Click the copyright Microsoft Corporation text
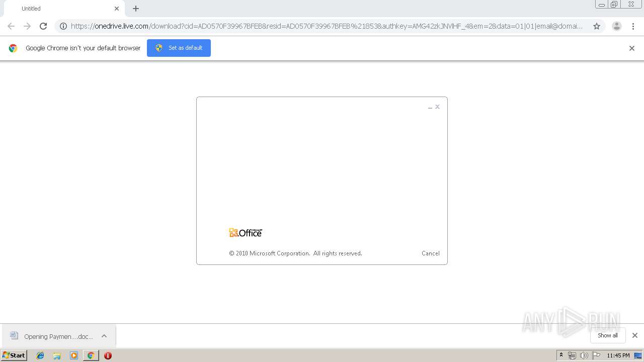The width and height of the screenshot is (644, 362). pyautogui.click(x=295, y=253)
